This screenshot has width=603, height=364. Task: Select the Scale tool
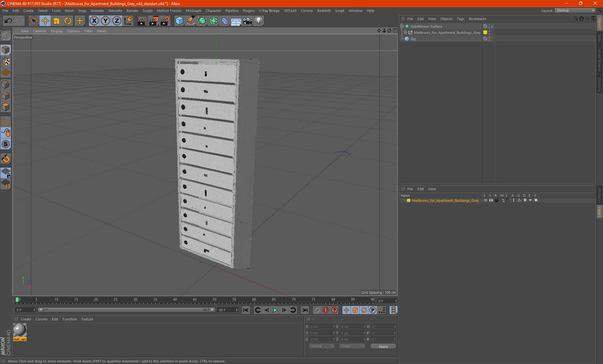pyautogui.click(x=57, y=21)
